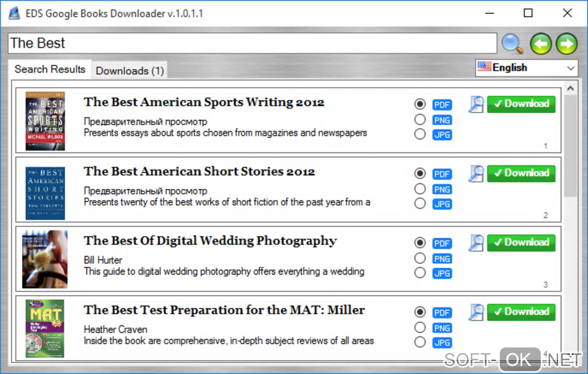This screenshot has height=374, width=588.
Task: Click description 'Inside the book are comprehensive'
Action: (229, 341)
